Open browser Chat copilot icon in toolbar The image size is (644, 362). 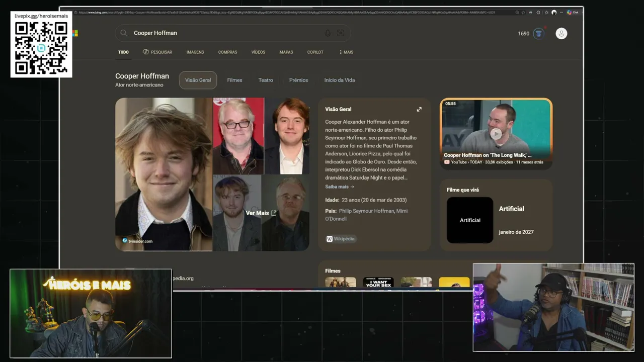572,12
